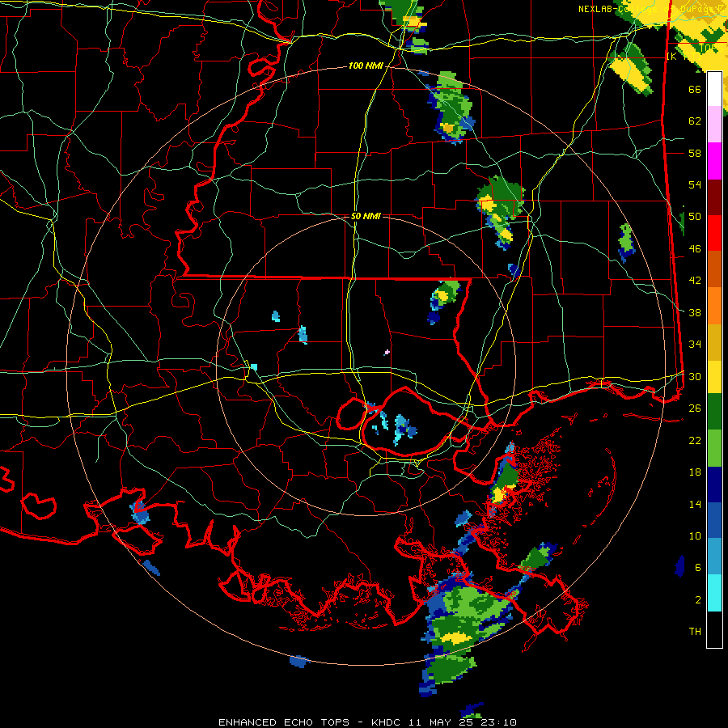Click the "22" legend value

(695, 440)
